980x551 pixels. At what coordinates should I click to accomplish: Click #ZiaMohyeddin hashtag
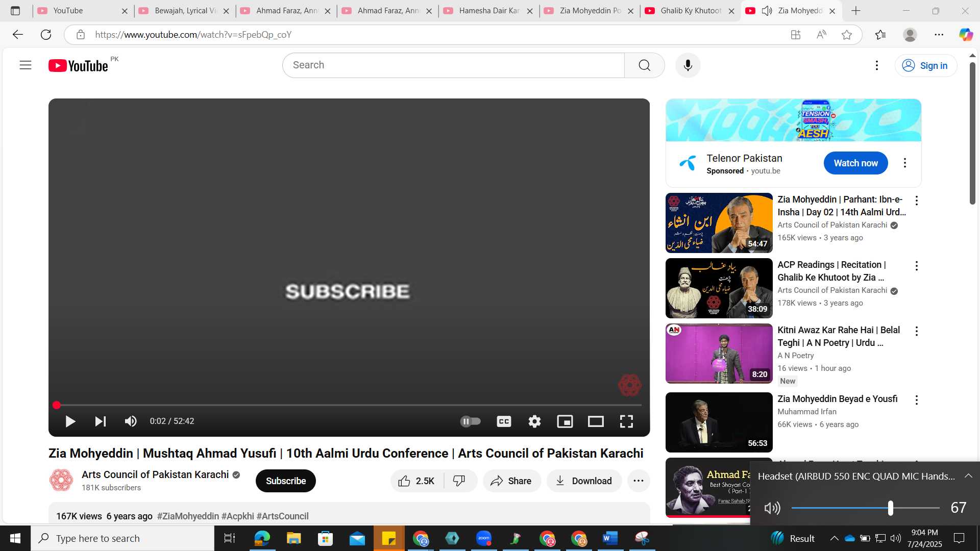click(x=188, y=516)
